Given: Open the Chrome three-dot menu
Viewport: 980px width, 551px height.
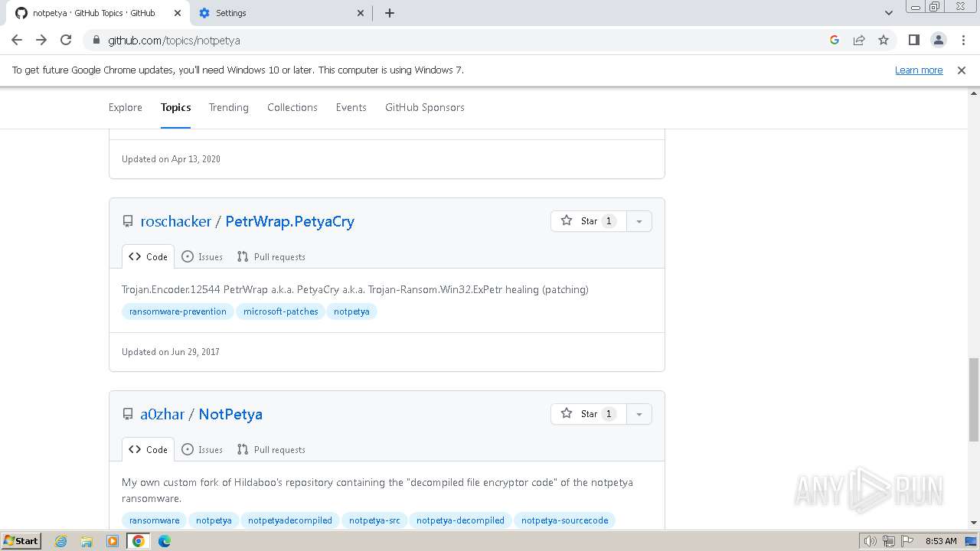Looking at the screenshot, I should tap(963, 40).
